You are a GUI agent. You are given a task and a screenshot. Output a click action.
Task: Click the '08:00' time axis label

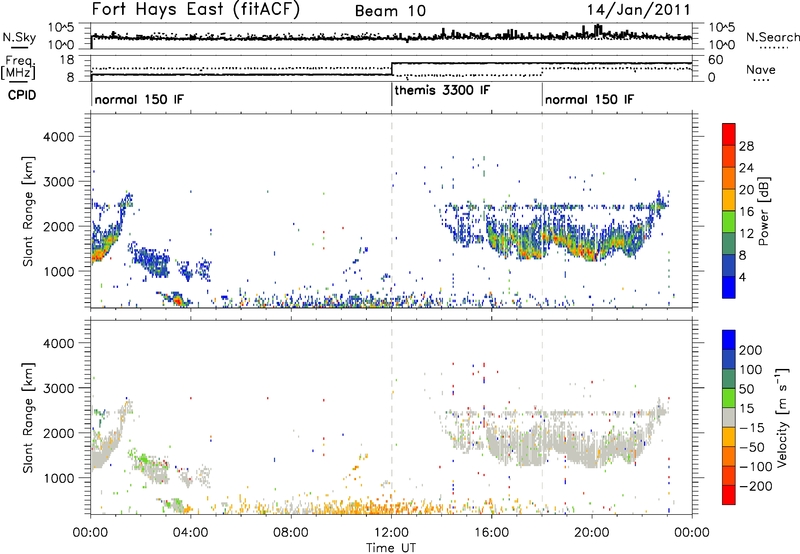(x=291, y=533)
